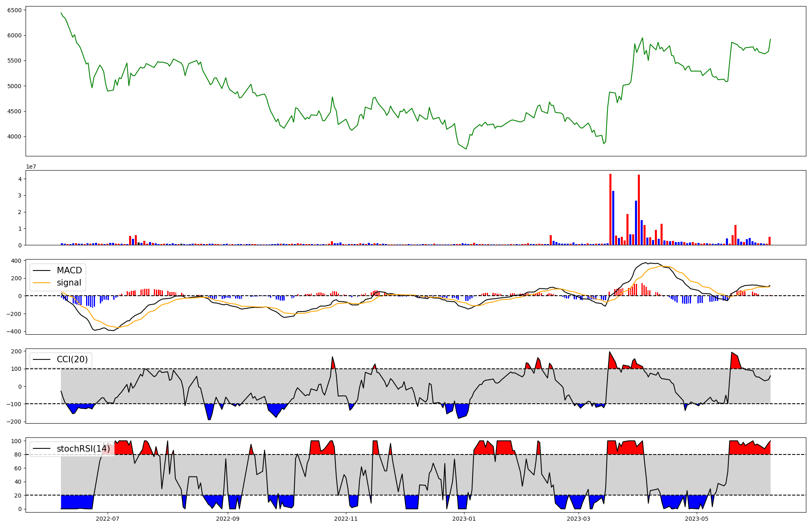Select the CCI(20) legend entry
This screenshot has height=528, width=812.
point(72,360)
